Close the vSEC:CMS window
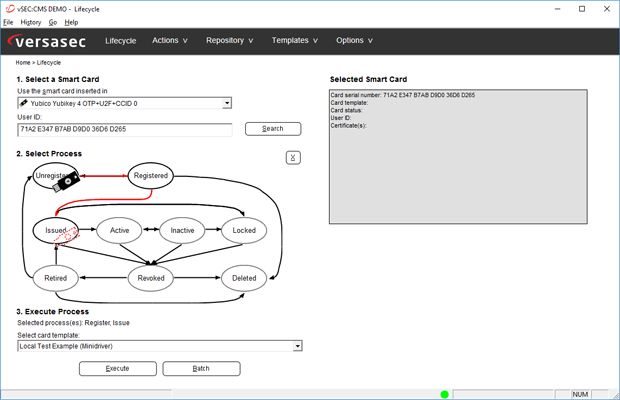The width and height of the screenshot is (620, 400). click(x=607, y=9)
